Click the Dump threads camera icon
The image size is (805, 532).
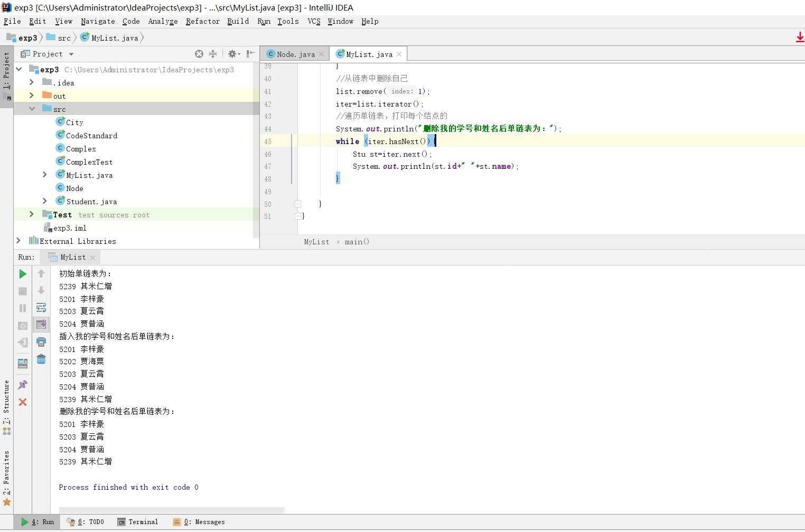pyautogui.click(x=23, y=326)
